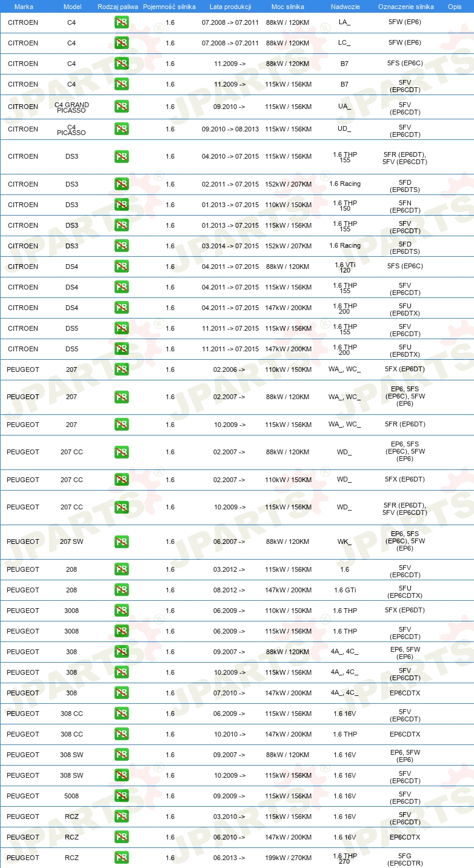Image resolution: width=474 pixels, height=868 pixels.
Task: Click fuel icon in Peugeot 208 03.2012 row
Action: (x=122, y=569)
